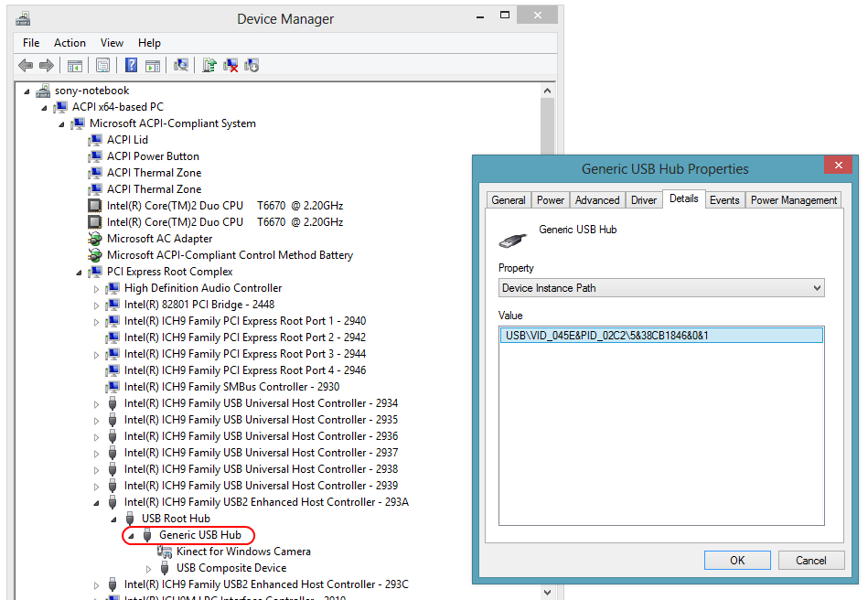Switch to the Power Management tab

(x=794, y=199)
